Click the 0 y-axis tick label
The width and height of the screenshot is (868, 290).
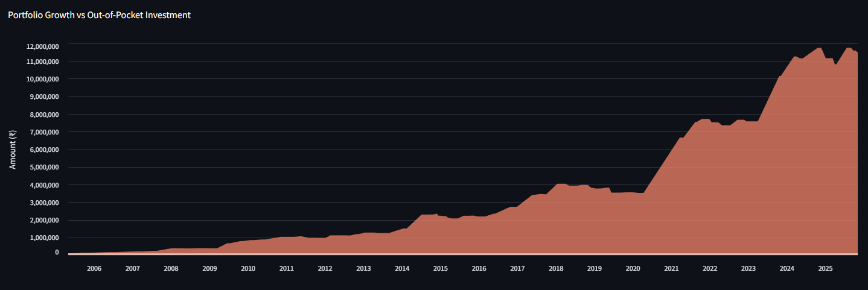(57, 253)
